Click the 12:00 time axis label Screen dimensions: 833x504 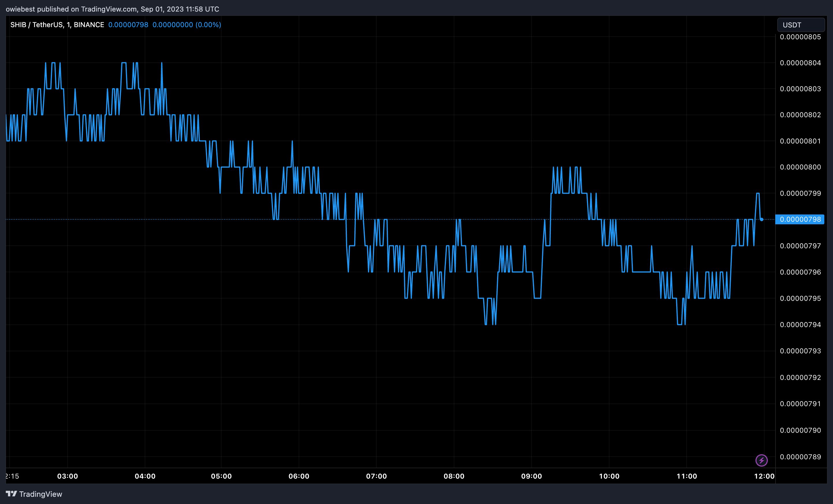click(x=764, y=476)
